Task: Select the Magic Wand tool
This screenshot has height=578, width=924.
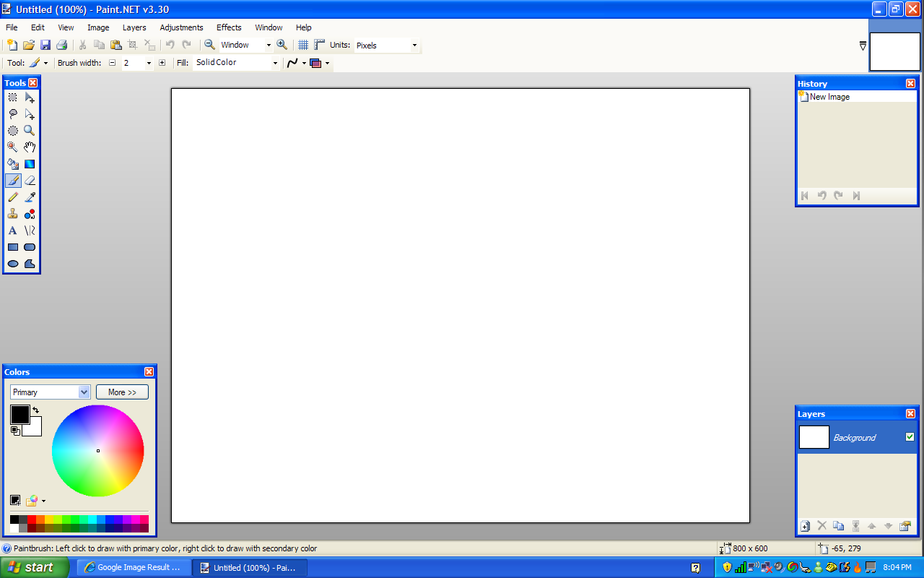Action: coord(13,147)
